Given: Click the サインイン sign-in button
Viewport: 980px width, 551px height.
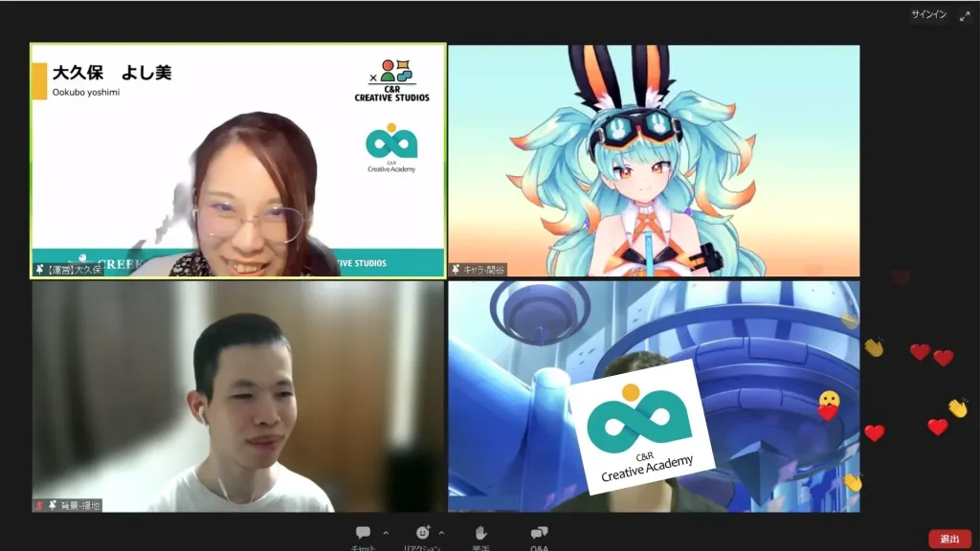Looking at the screenshot, I should tap(928, 15).
